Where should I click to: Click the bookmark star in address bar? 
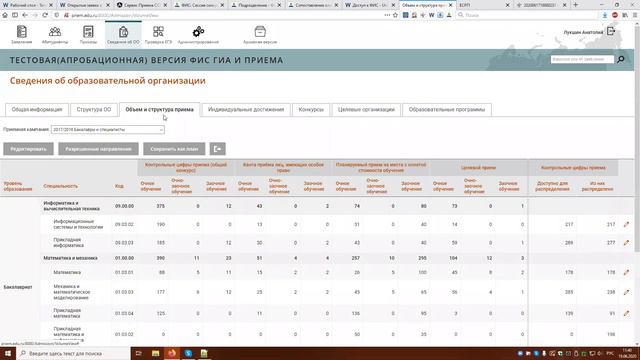[395, 15]
